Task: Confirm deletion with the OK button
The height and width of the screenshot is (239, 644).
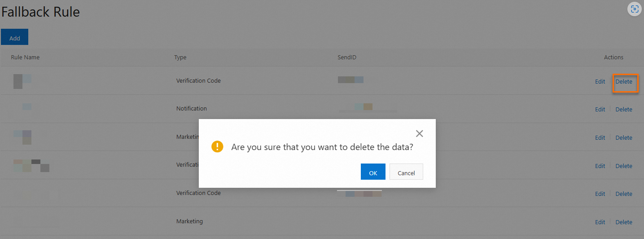Action: point(373,173)
